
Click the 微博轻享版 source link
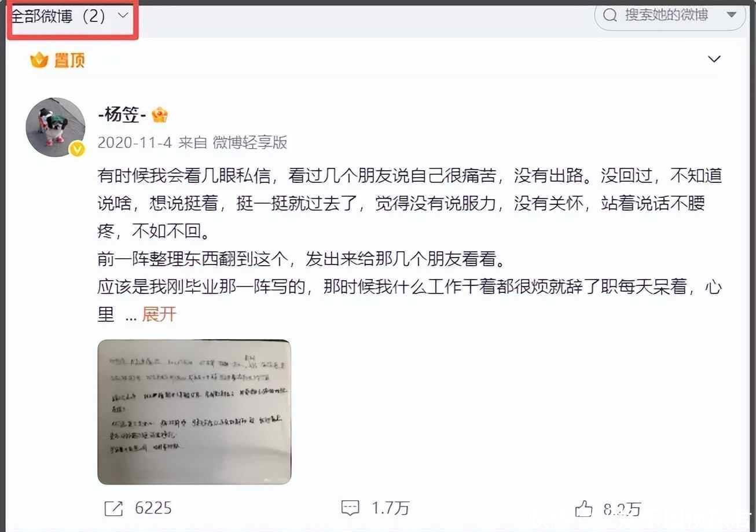[x=250, y=142]
